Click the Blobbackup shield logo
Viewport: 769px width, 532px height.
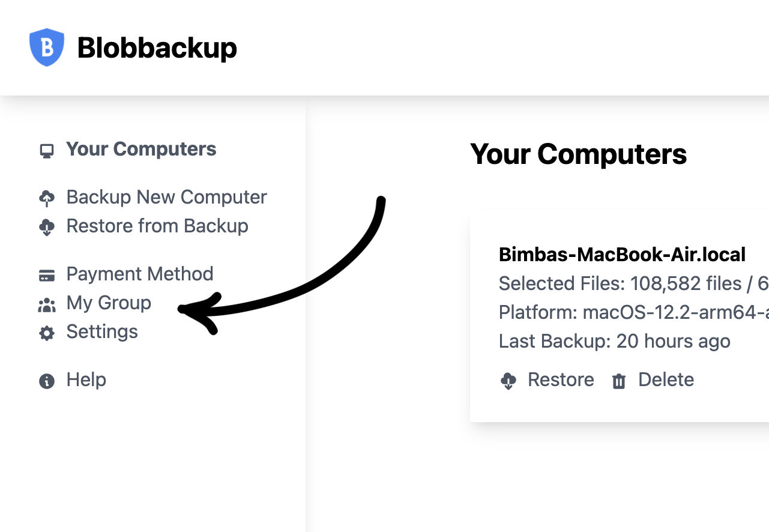pos(47,47)
